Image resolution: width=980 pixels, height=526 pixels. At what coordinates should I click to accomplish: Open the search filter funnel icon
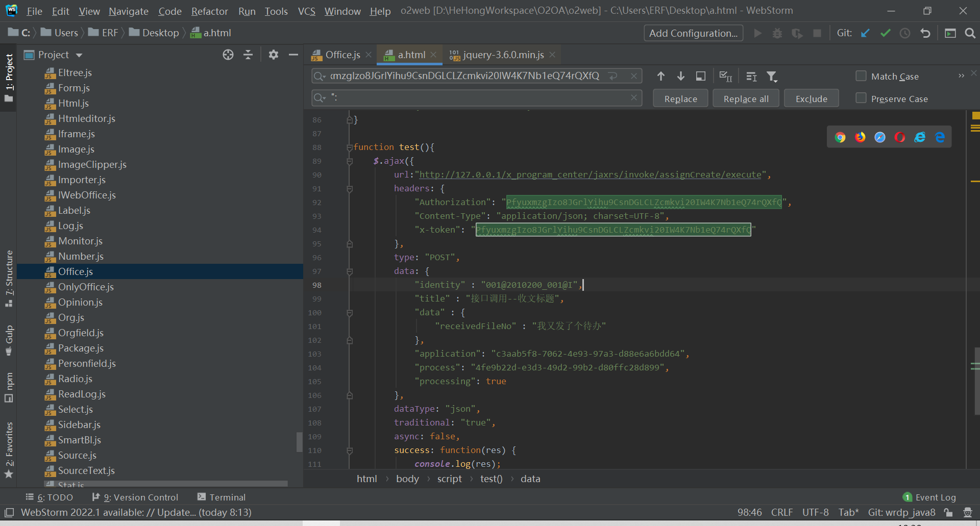[772, 77]
